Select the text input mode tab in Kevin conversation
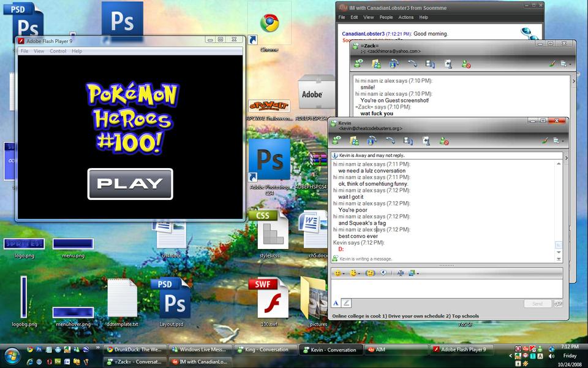Image resolution: width=588 pixels, height=368 pixels. click(x=336, y=303)
